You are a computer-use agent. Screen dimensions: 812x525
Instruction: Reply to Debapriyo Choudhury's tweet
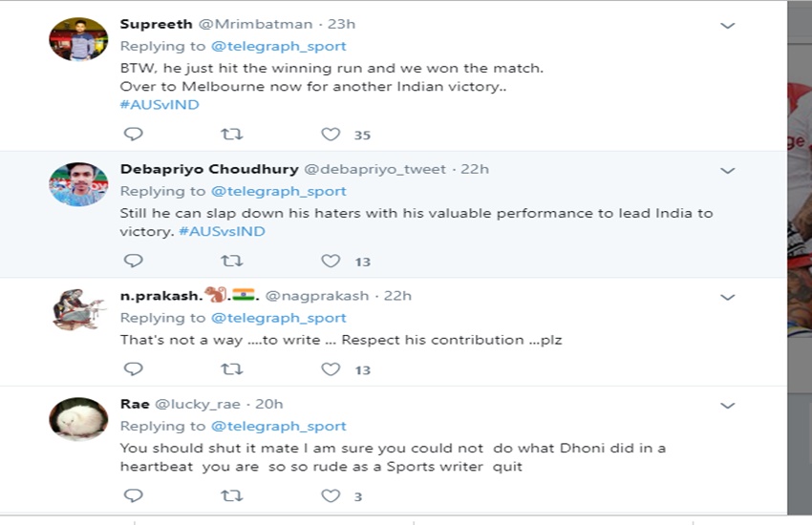[134, 261]
